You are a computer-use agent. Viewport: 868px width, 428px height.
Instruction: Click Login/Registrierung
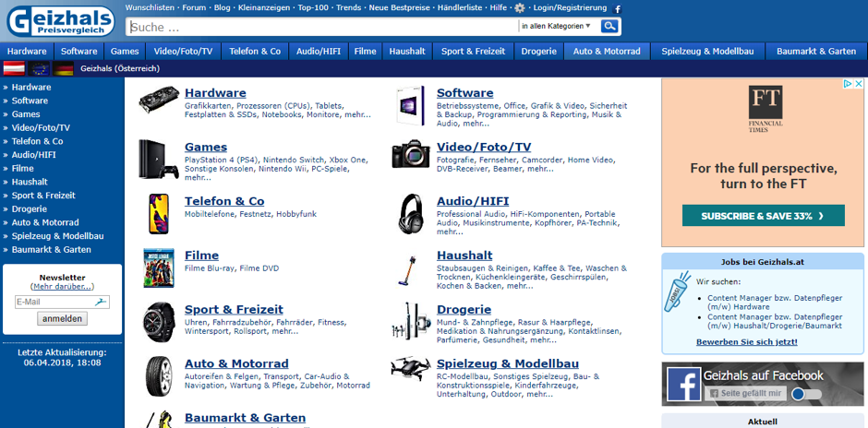(570, 7)
